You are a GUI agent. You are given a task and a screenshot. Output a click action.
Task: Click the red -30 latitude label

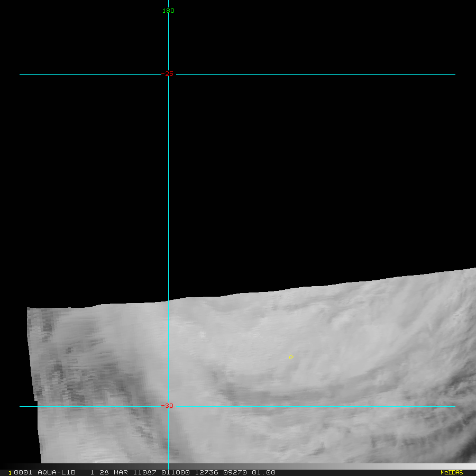click(x=168, y=406)
